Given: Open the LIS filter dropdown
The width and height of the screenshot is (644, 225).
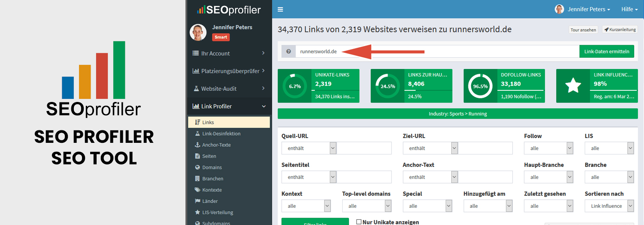Looking at the screenshot, I should pyautogui.click(x=609, y=148).
